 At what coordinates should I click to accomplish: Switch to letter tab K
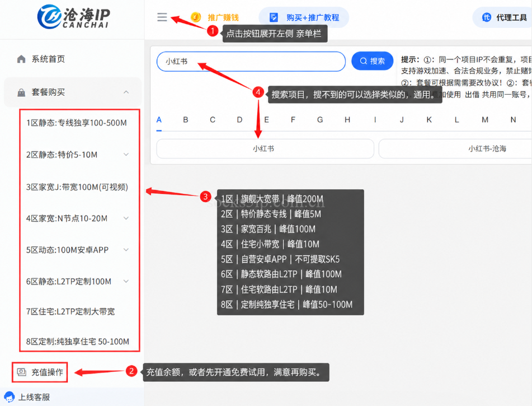click(429, 120)
